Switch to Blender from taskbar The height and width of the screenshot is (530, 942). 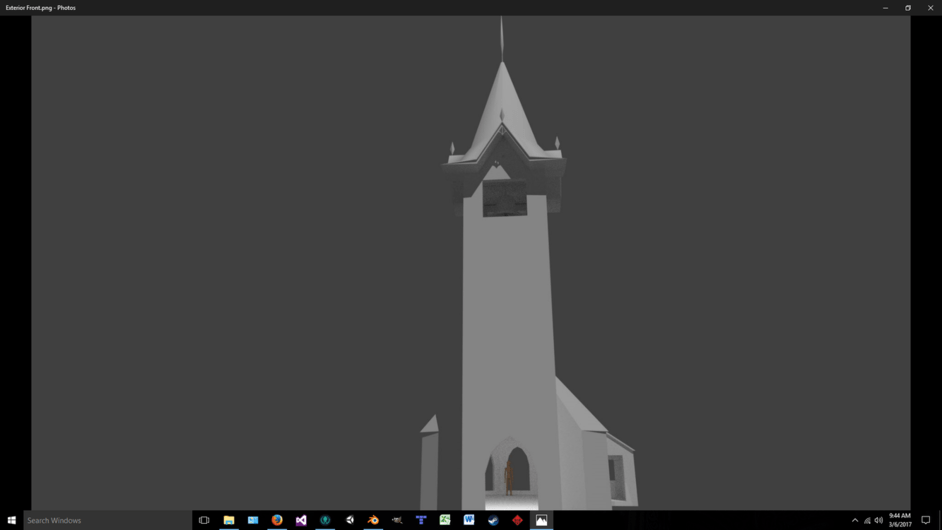point(373,520)
